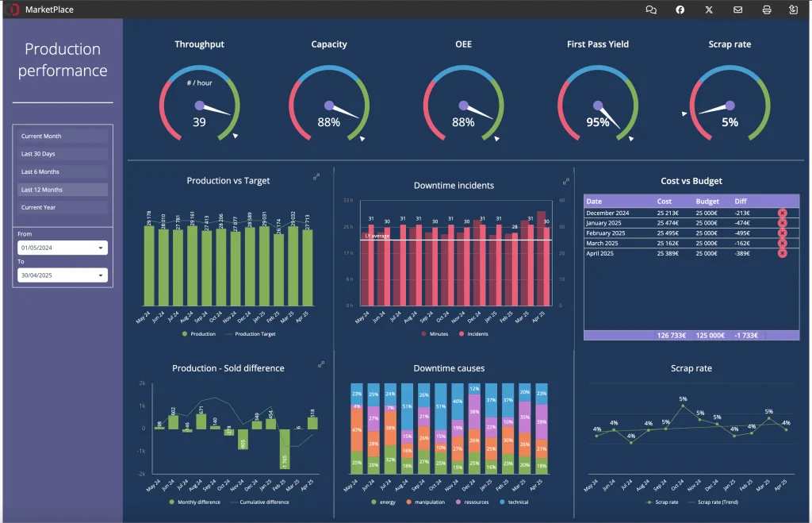This screenshot has width=812, height=523.
Task: Sort table by Budget column header
Action: tap(707, 201)
